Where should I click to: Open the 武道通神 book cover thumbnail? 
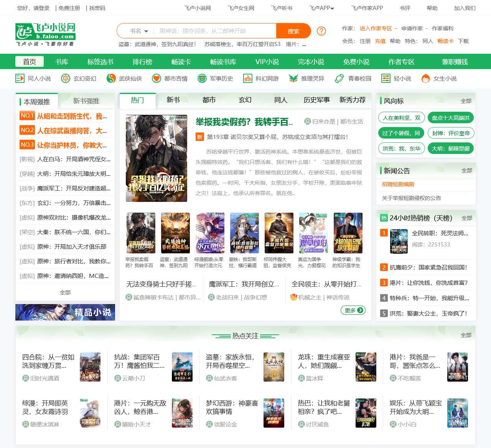(175, 233)
